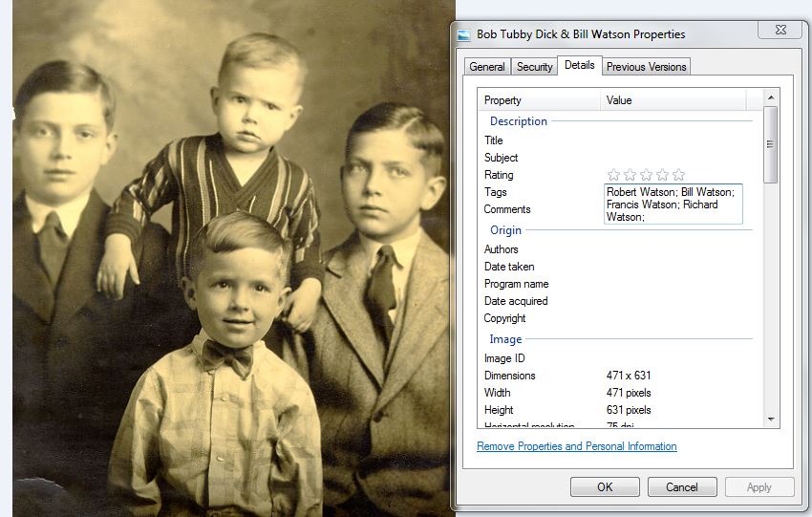Edit the Tags value field

coord(673,205)
